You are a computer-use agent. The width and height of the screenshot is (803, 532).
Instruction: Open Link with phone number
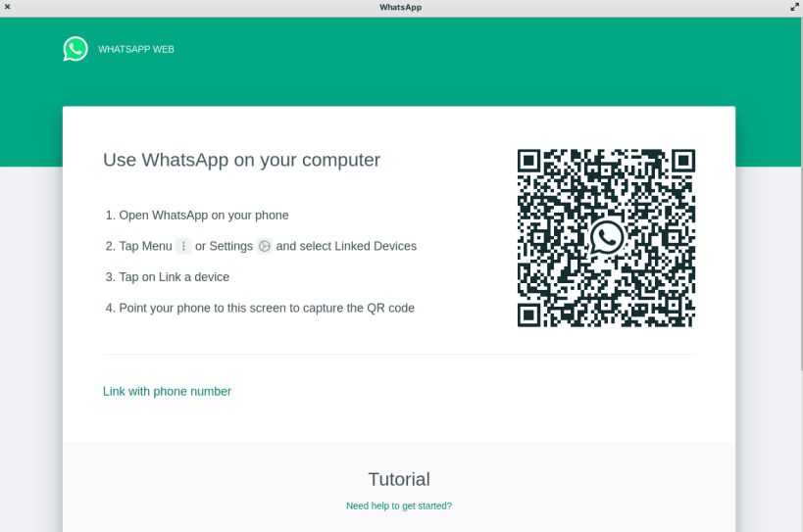click(x=167, y=391)
